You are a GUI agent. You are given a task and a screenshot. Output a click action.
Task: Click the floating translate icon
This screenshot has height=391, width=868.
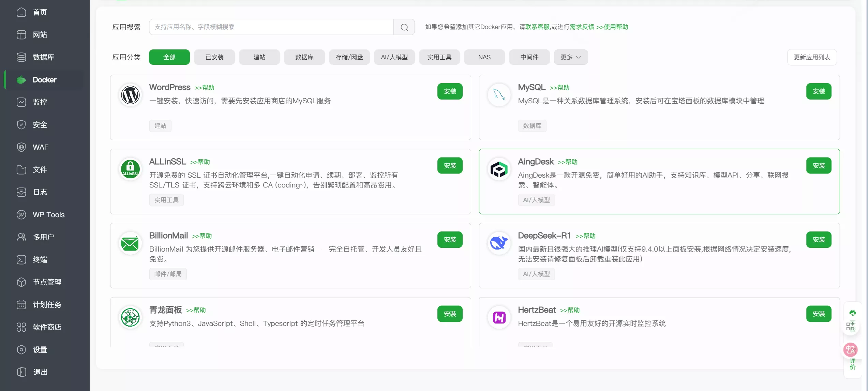tap(850, 349)
